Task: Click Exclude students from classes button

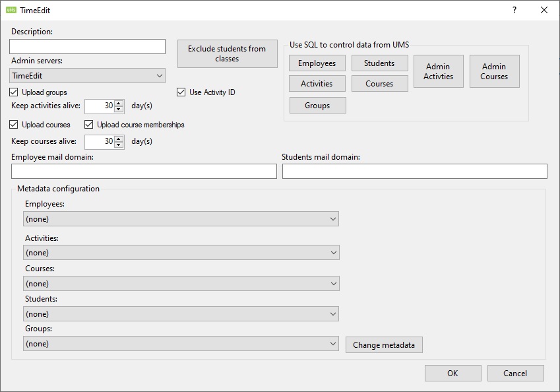Action: point(227,53)
